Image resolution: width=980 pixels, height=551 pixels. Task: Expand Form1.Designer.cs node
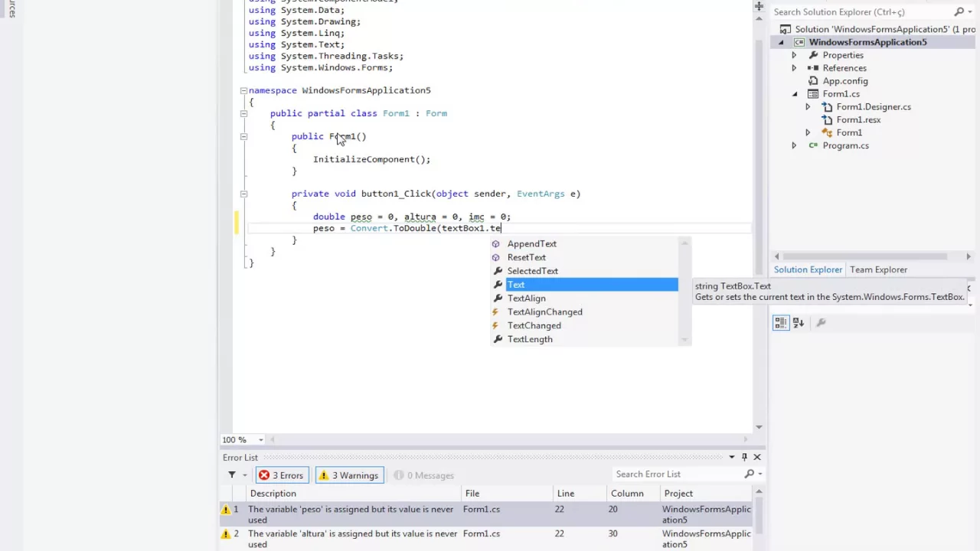[808, 107]
